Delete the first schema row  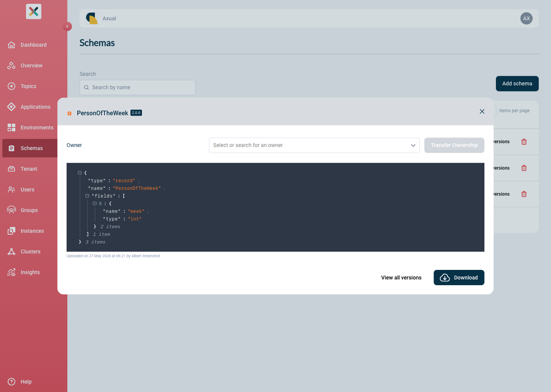524,142
